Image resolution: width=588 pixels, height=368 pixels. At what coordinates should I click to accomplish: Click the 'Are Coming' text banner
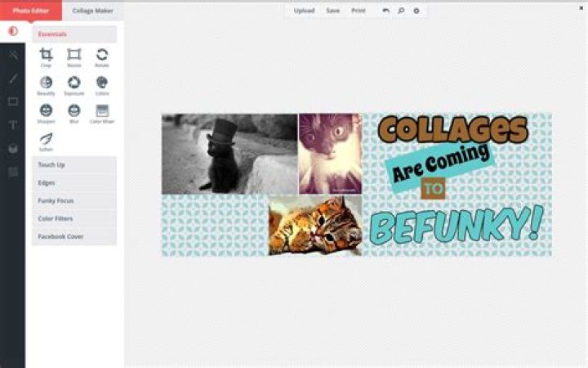point(440,165)
